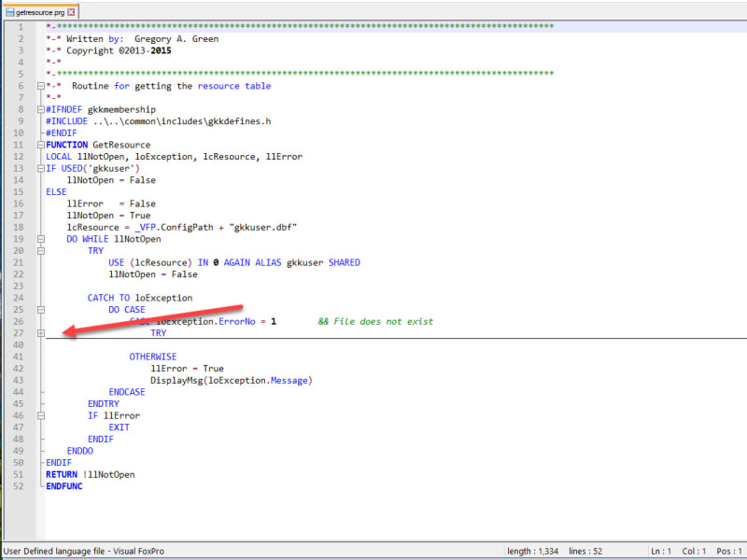Click line number 52 in the margin

tap(18, 486)
